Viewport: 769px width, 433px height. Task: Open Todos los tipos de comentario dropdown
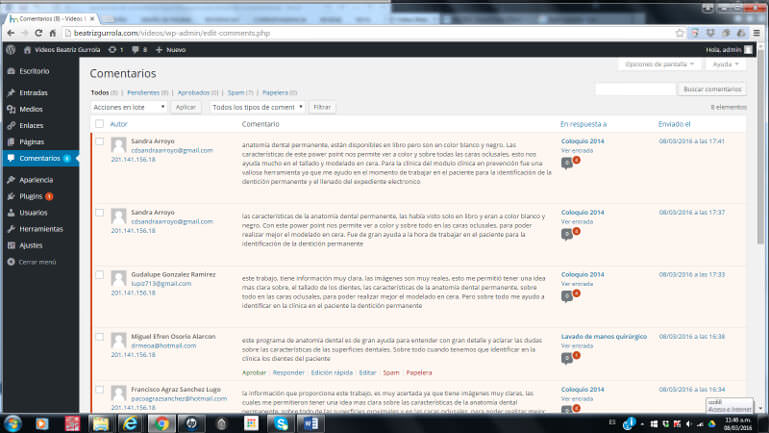pyautogui.click(x=257, y=107)
